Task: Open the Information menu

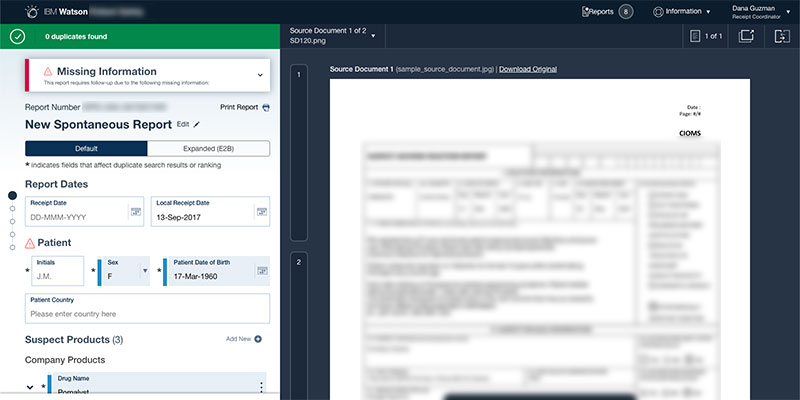Action: 682,12
